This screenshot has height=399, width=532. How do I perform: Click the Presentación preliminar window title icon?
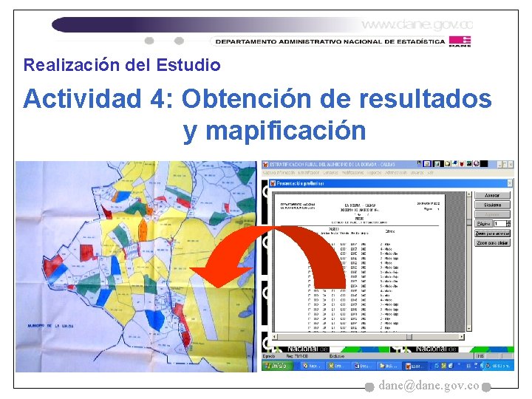[273, 183]
